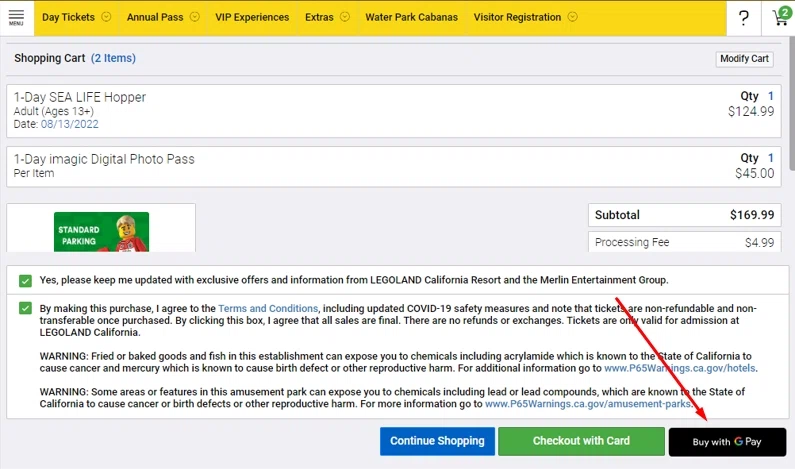Open the shopping cart icon
Screen dimensions: 795x469
point(779,18)
